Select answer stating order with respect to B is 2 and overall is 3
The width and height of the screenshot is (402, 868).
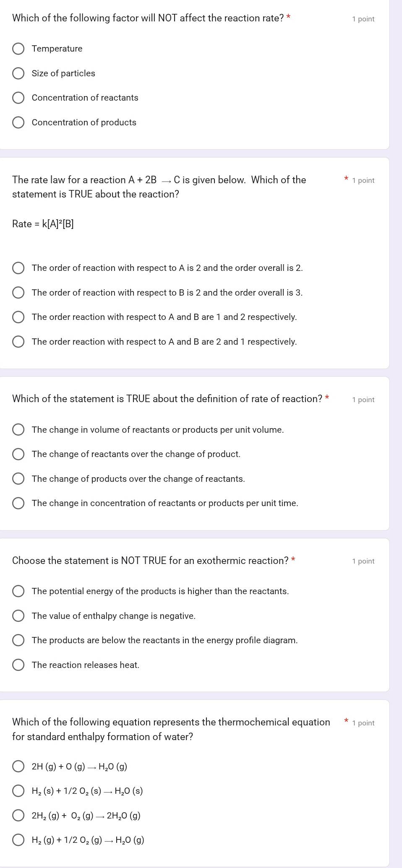pos(18,292)
